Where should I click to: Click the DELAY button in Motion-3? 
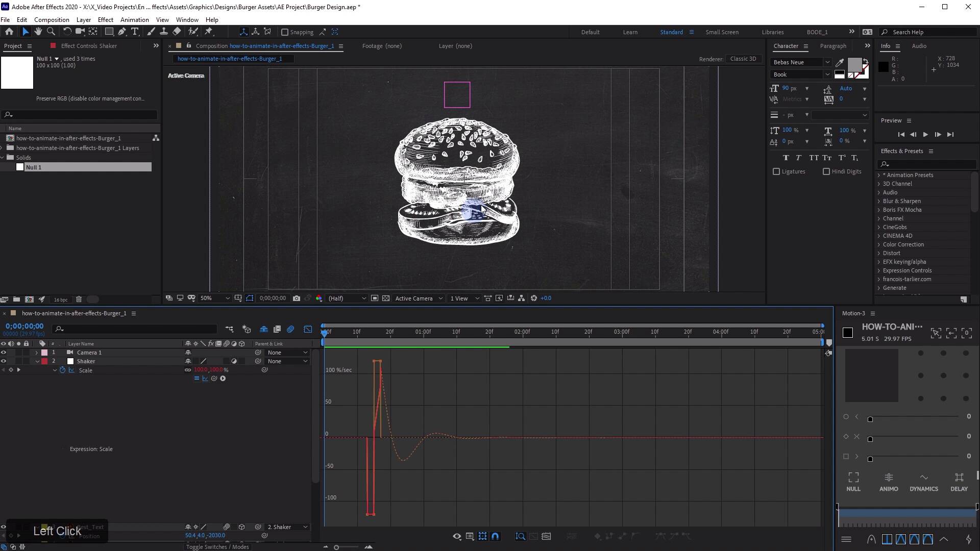(x=959, y=482)
